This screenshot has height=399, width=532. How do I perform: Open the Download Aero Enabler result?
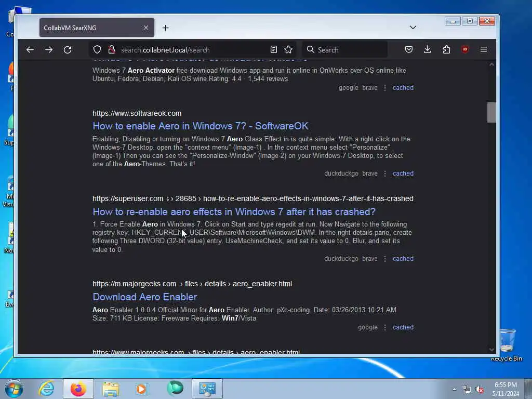pos(145,297)
